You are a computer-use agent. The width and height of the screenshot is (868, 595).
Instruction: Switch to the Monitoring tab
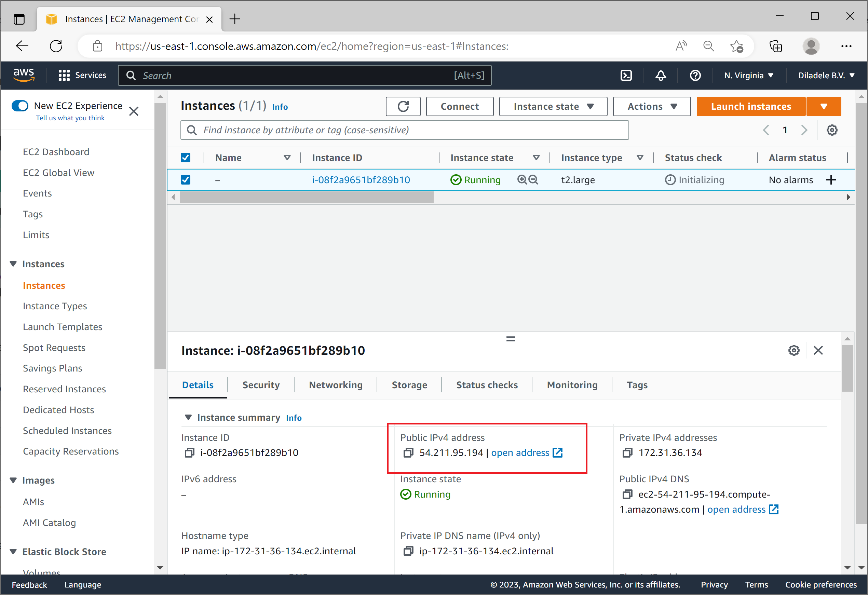[x=572, y=385]
